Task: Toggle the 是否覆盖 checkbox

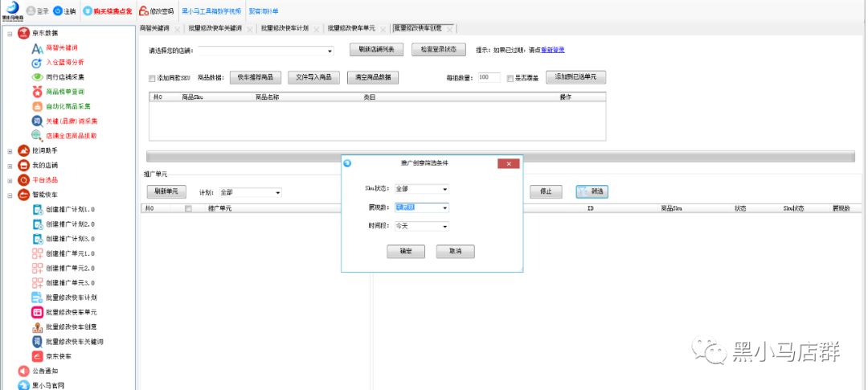Action: pos(510,79)
